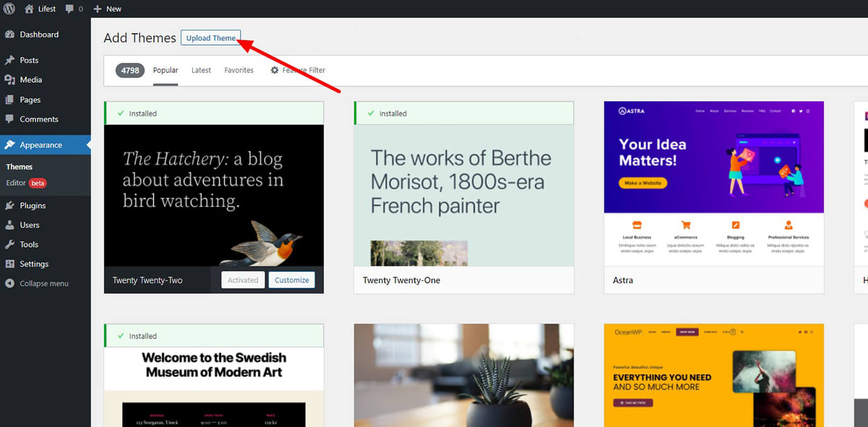Click the Twenty Twenty-Two theme name
868x427 pixels.
tap(148, 280)
